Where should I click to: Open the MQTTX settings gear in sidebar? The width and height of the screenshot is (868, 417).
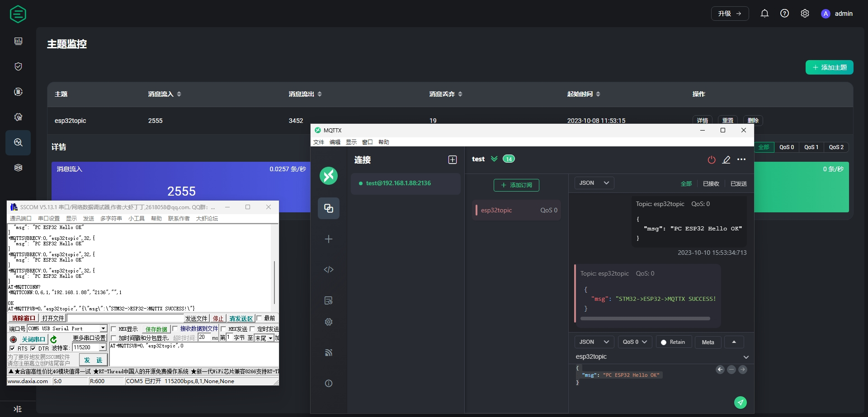click(329, 322)
